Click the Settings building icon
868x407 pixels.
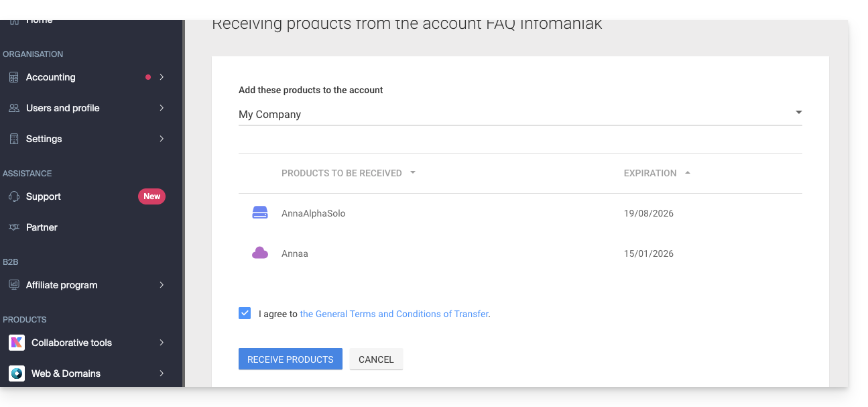(13, 139)
